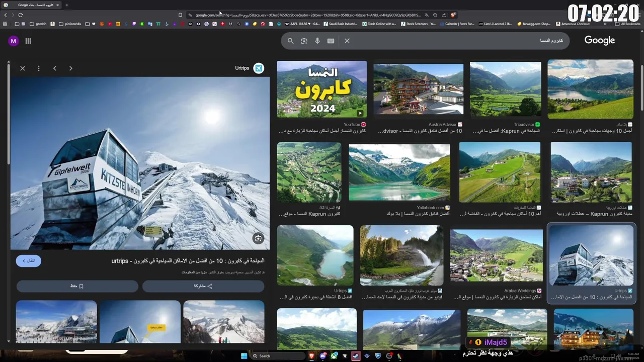Go to previous image with left chevron
The image size is (644, 362).
(x=55, y=68)
